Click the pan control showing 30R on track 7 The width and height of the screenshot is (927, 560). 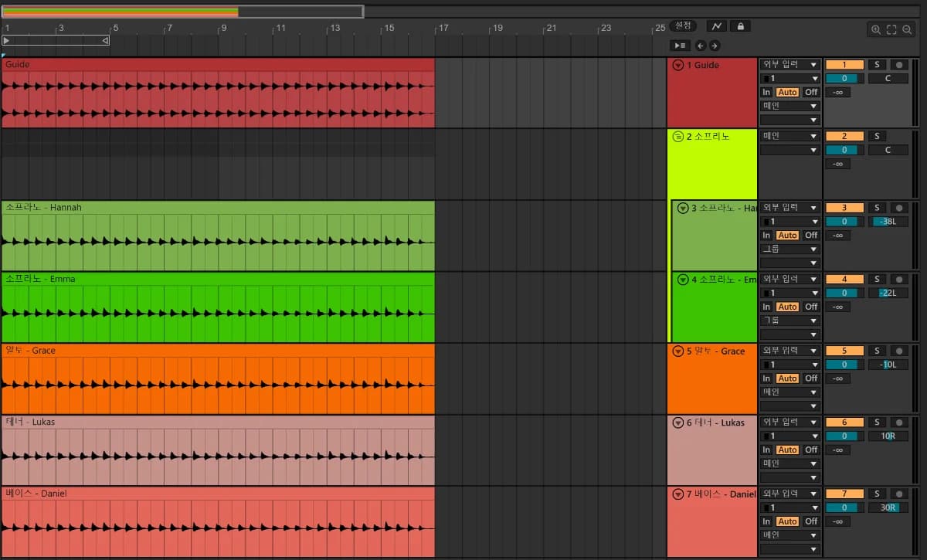click(888, 507)
